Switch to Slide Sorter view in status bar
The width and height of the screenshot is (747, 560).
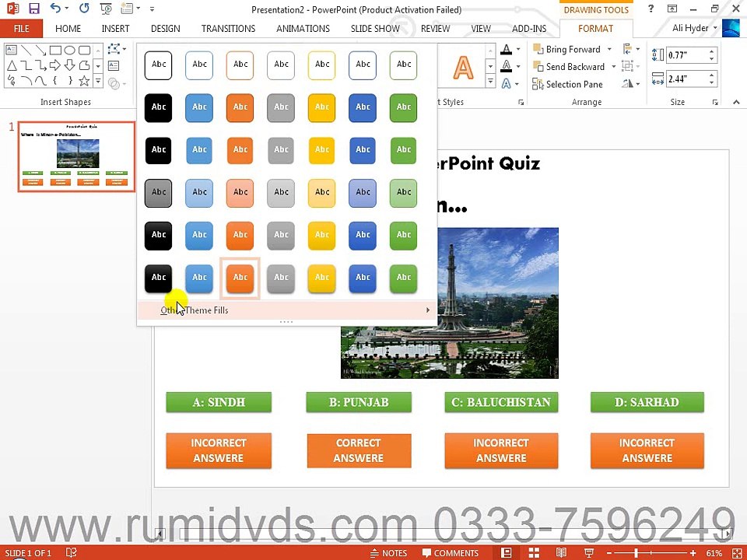coord(534,552)
